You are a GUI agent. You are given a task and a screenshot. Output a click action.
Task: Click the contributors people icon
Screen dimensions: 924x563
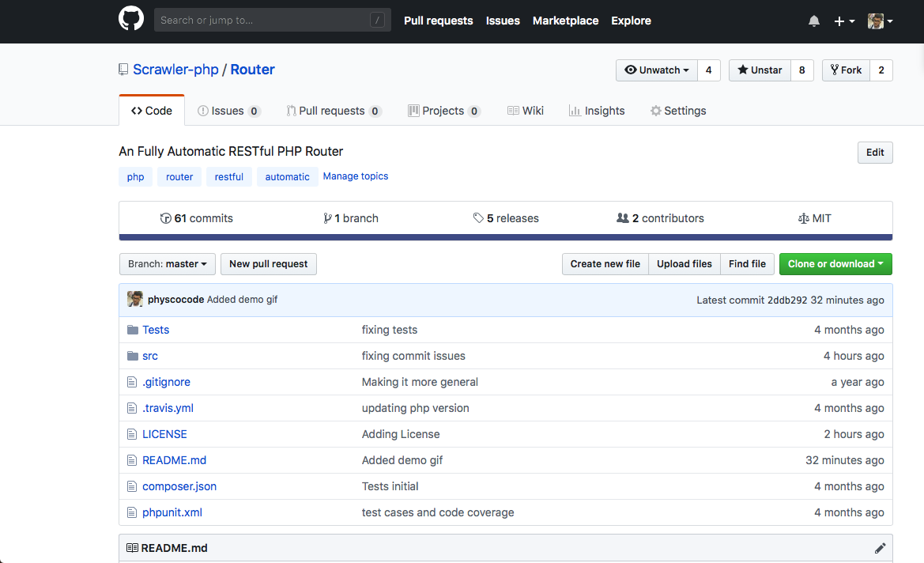(x=622, y=218)
